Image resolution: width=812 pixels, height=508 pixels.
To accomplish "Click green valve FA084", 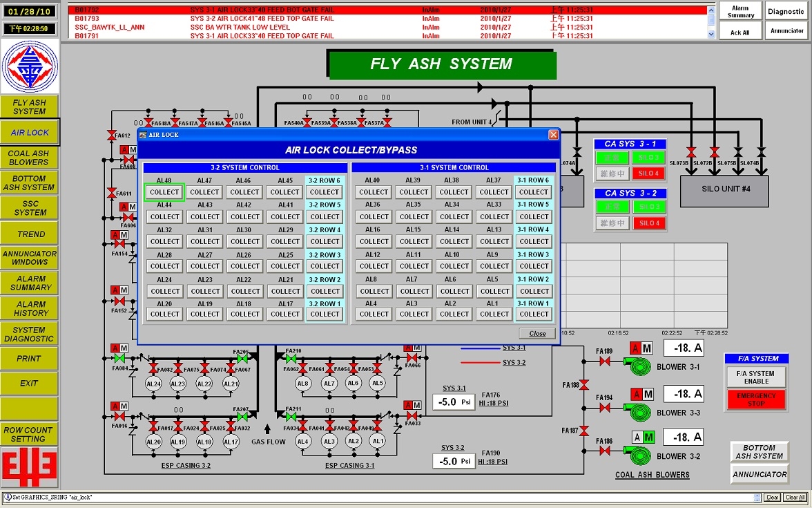I will [119, 358].
